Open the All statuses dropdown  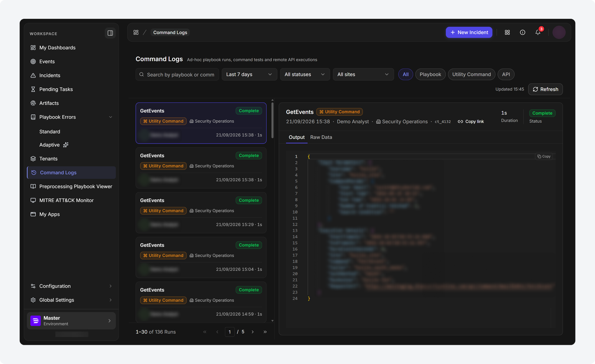[x=305, y=75]
